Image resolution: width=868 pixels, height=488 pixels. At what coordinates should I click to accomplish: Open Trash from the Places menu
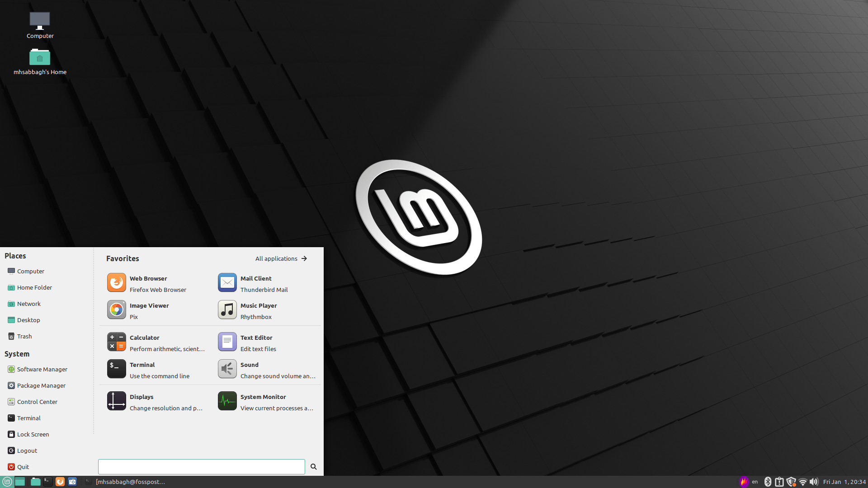click(24, 336)
